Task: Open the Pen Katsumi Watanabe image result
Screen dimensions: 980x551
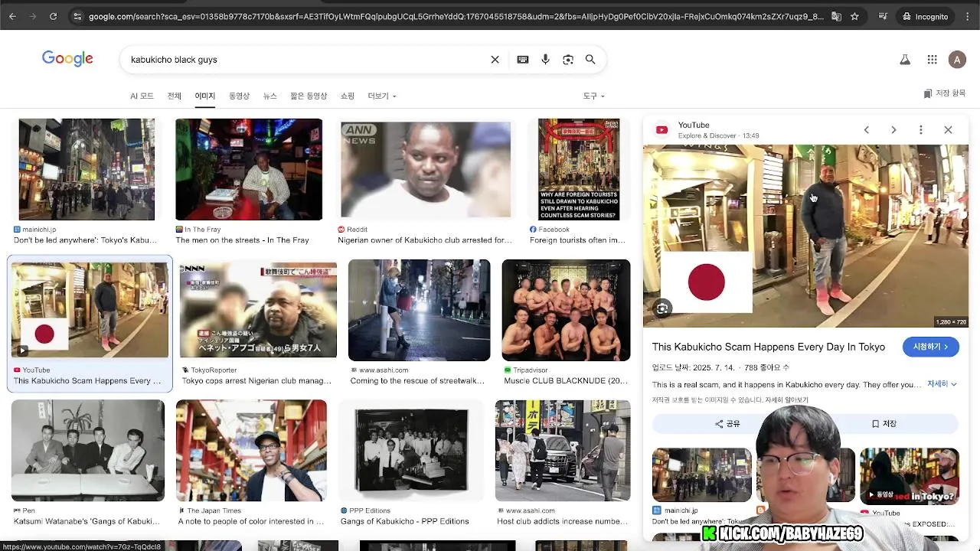Action: coord(88,450)
